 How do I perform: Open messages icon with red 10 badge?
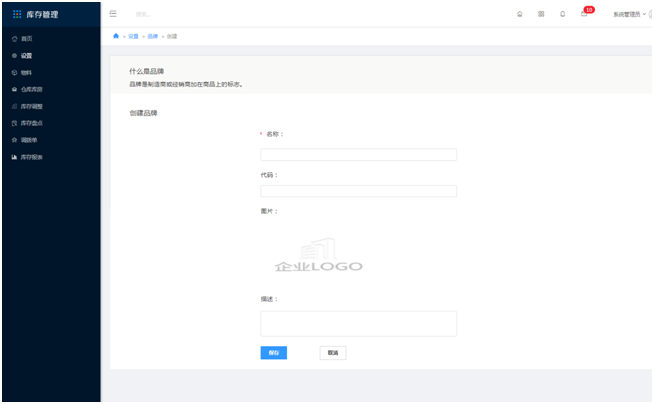[584, 14]
